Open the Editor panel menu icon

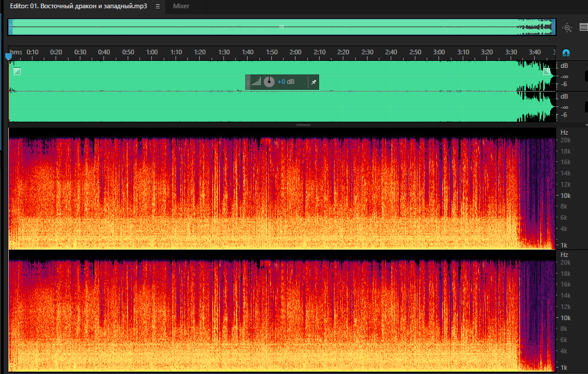[x=158, y=6]
